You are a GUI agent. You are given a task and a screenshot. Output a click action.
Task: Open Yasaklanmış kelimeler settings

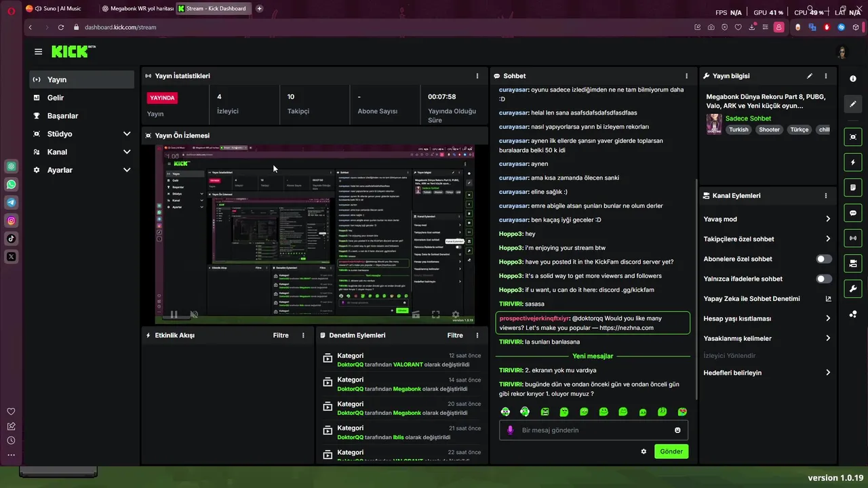click(x=767, y=338)
